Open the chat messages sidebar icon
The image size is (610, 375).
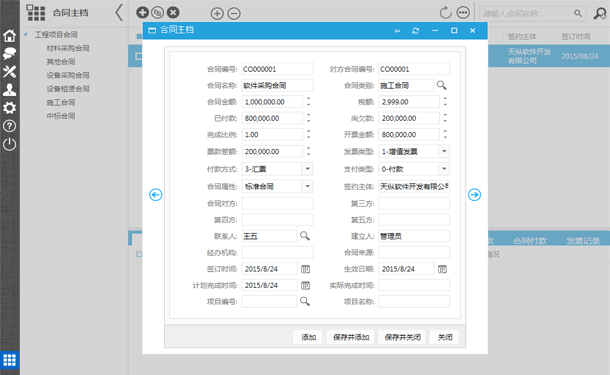click(9, 54)
